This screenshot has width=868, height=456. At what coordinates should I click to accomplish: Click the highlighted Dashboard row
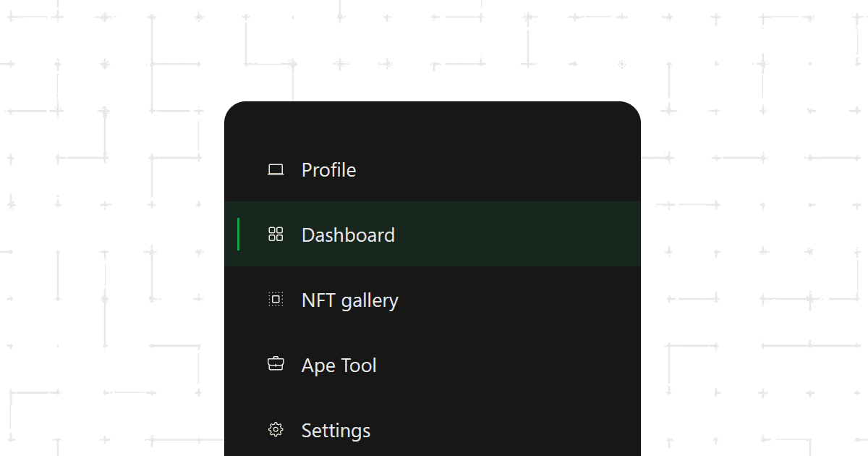pyautogui.click(x=433, y=234)
